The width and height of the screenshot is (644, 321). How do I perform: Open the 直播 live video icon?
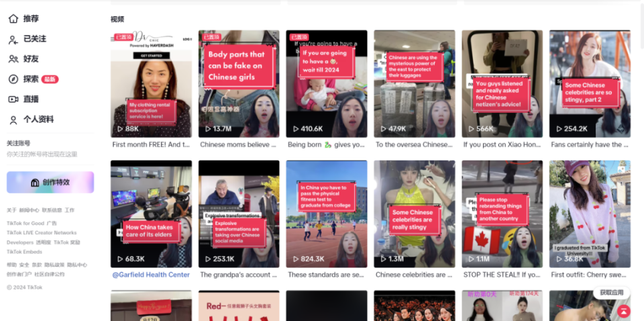point(13,99)
